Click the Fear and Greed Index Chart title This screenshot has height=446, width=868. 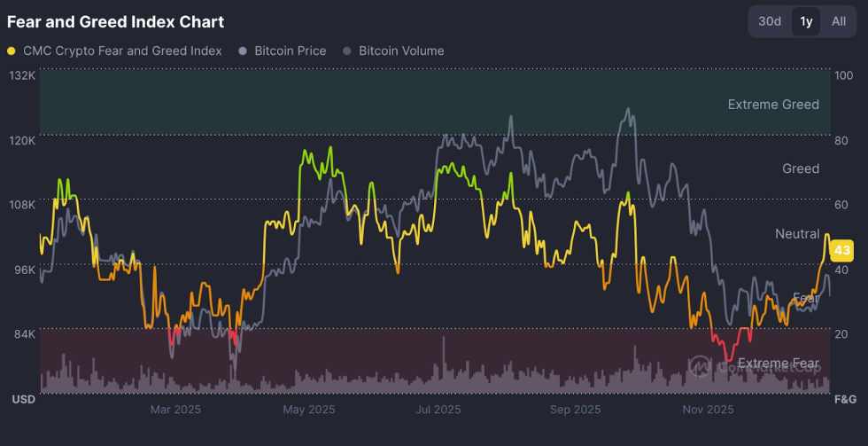click(115, 21)
